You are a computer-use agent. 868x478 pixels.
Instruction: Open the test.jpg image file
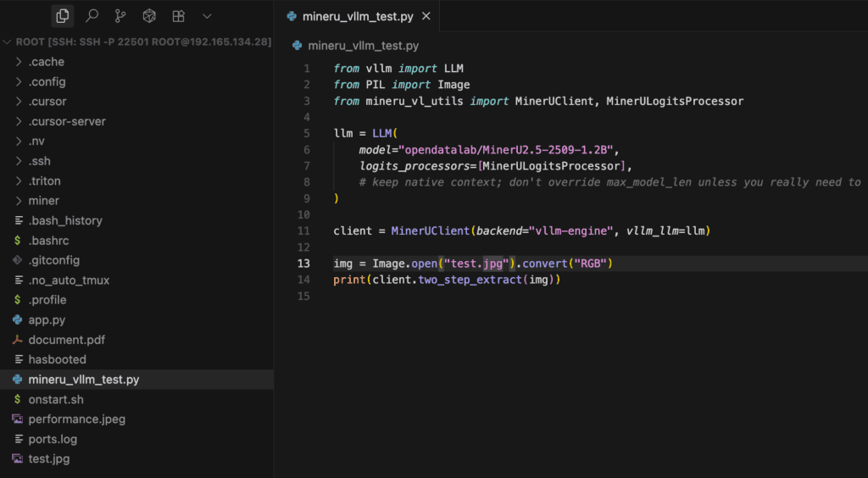[x=49, y=459]
